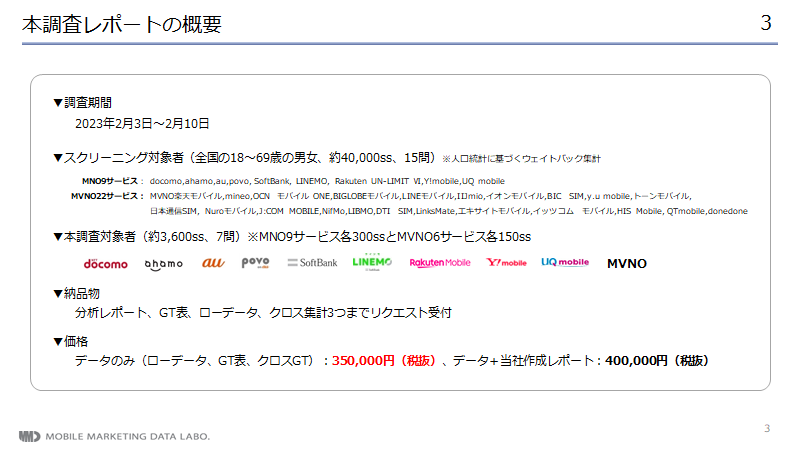
Task: Click the MMD logo in the footer
Action: point(29,436)
